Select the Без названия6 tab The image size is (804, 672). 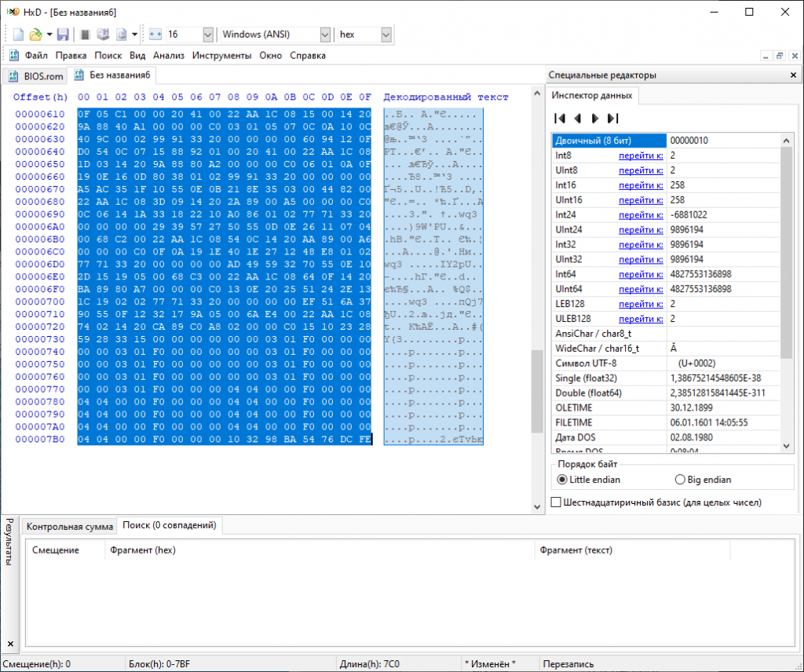point(113,75)
